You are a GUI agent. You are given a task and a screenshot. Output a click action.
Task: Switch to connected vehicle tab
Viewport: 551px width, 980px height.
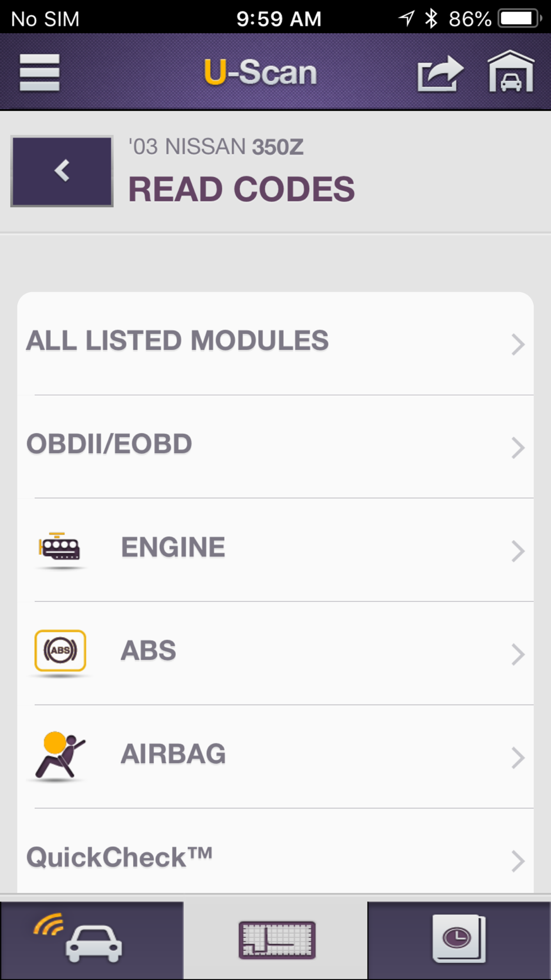pos(91,940)
